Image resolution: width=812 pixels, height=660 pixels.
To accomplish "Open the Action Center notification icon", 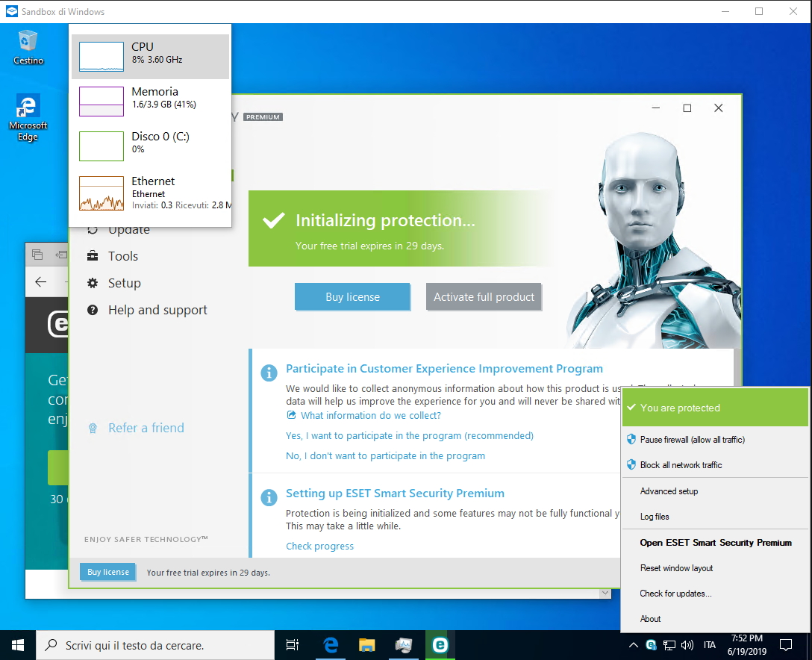I will coord(786,645).
